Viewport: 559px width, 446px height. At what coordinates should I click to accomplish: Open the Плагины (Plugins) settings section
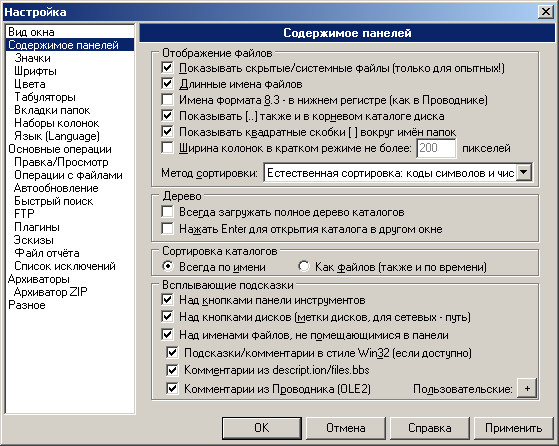coord(37,227)
